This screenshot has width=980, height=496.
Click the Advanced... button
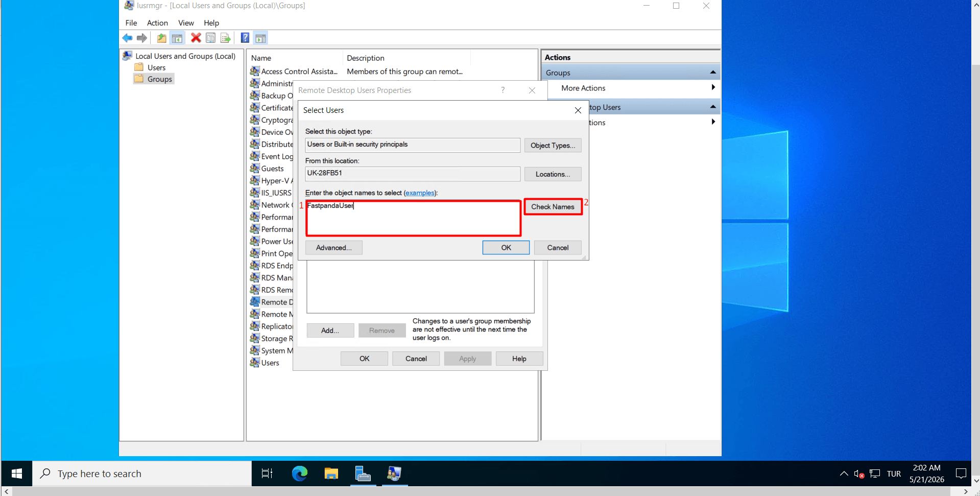pos(334,248)
